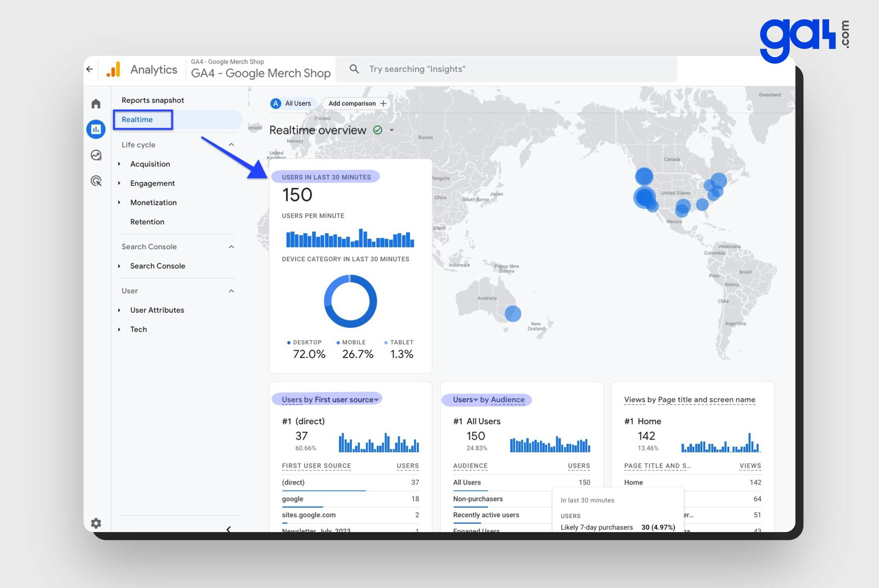Collapse the Life cycle section
The width and height of the screenshot is (879, 588).
(x=231, y=145)
